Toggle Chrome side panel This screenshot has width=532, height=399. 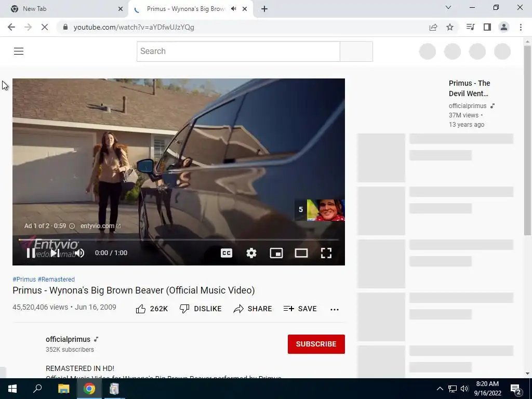[487, 27]
